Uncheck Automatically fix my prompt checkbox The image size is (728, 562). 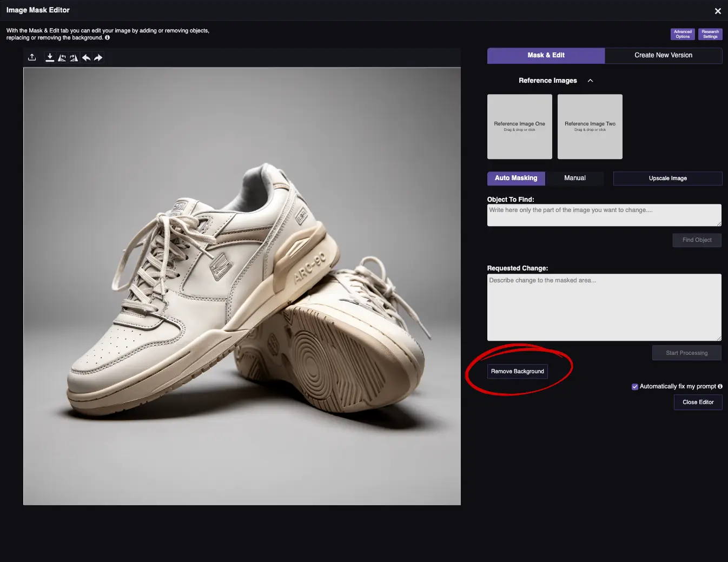(x=635, y=387)
